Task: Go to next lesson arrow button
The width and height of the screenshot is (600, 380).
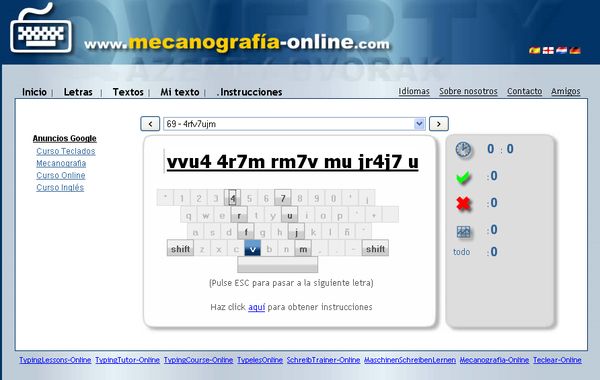Action: click(x=439, y=124)
